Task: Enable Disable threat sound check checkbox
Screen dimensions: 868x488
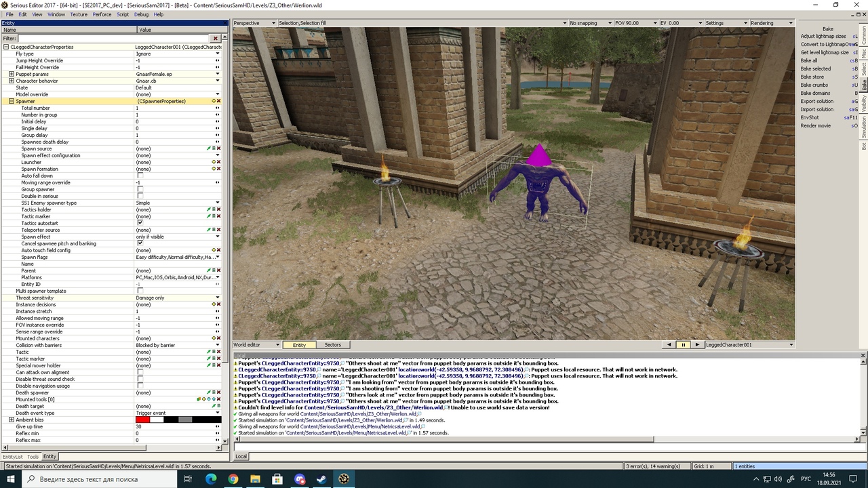Action: (140, 379)
